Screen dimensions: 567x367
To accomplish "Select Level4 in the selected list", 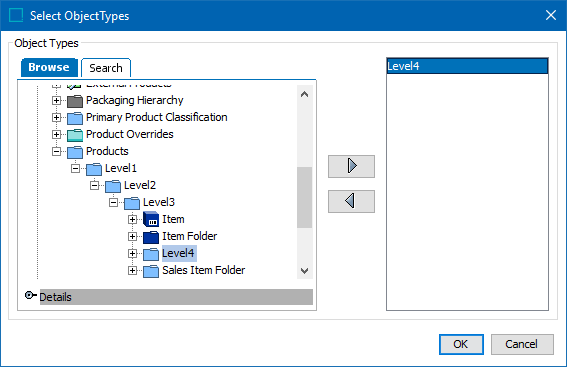I will tap(467, 66).
